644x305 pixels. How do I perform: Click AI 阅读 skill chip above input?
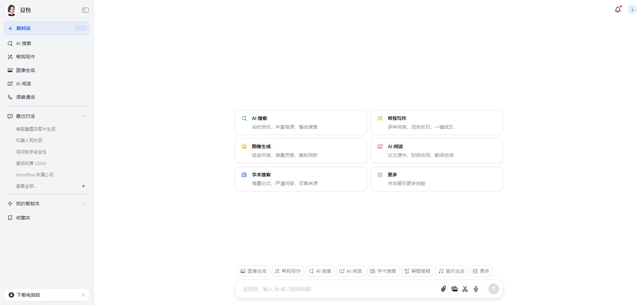[x=351, y=271]
